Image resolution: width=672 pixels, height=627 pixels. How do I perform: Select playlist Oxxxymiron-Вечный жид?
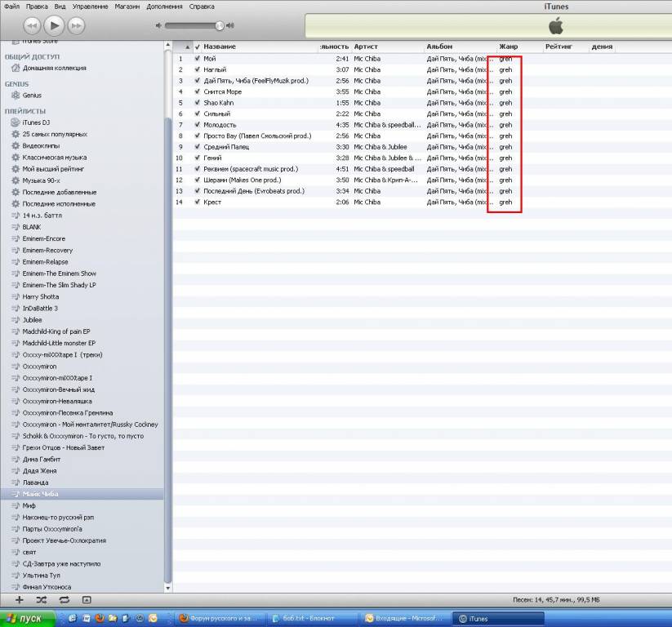(x=58, y=389)
